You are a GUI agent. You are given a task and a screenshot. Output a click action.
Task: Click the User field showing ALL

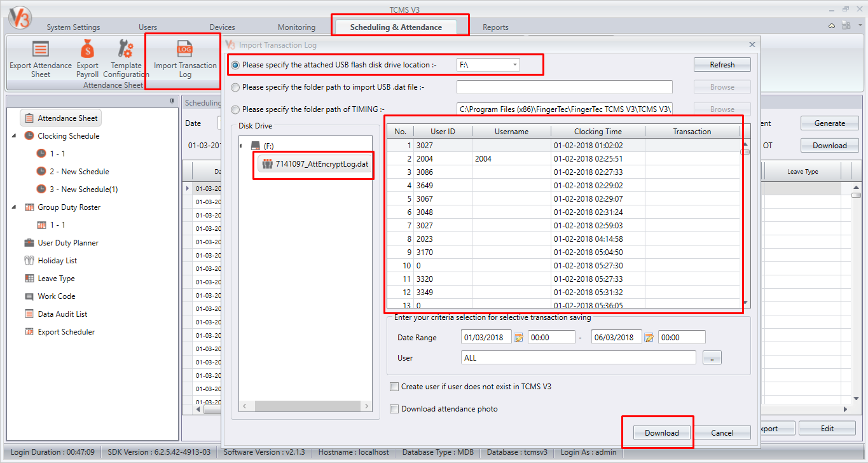pyautogui.click(x=579, y=358)
